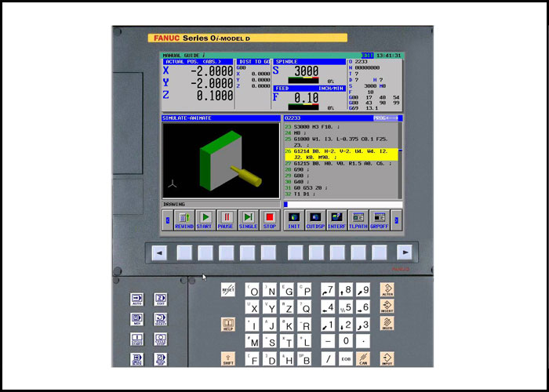The image size is (549, 392).
Task: Click the INIT soft key icon
Action: (x=294, y=220)
